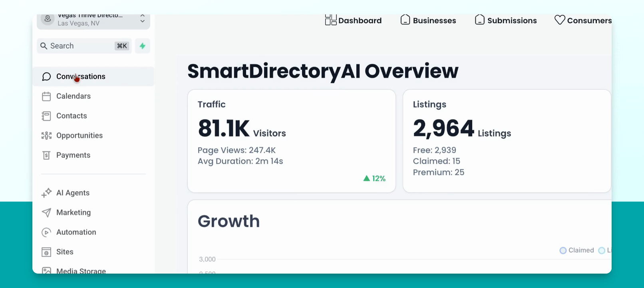Click the Automation play-circle icon

pyautogui.click(x=46, y=232)
